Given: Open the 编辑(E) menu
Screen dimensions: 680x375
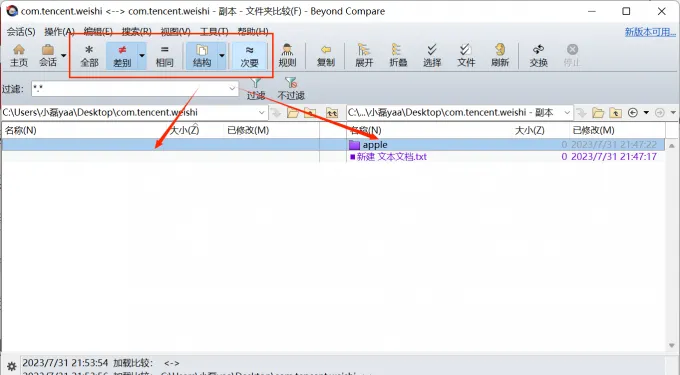Looking at the screenshot, I should tap(98, 32).
